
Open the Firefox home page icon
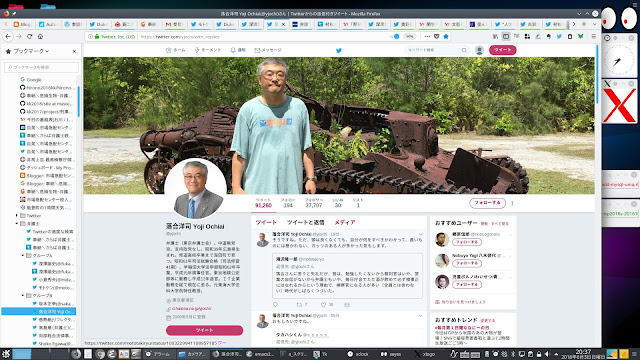[x=40, y=36]
